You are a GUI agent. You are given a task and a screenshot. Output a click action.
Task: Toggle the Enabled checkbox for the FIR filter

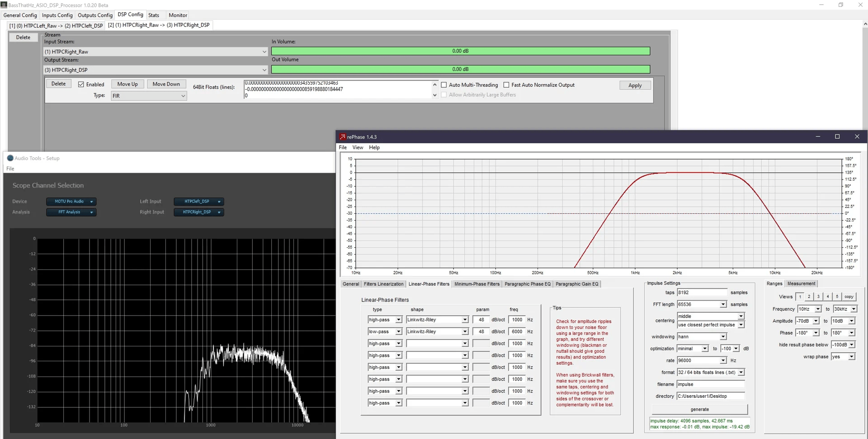81,85
